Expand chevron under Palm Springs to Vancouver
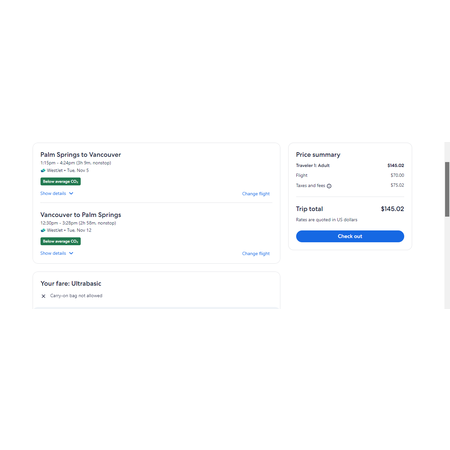Viewport: 450px width, 450px height. tap(71, 193)
